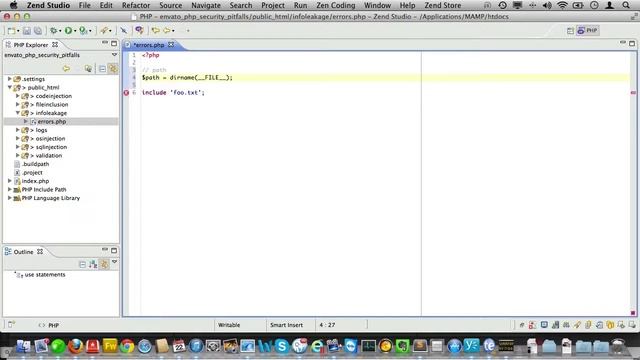The height and width of the screenshot is (360, 640).
Task: Select errors.php in the explorer tree
Action: (51, 121)
